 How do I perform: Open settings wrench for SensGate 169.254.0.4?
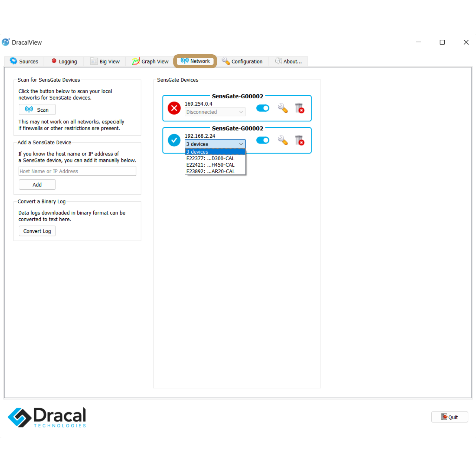282,108
